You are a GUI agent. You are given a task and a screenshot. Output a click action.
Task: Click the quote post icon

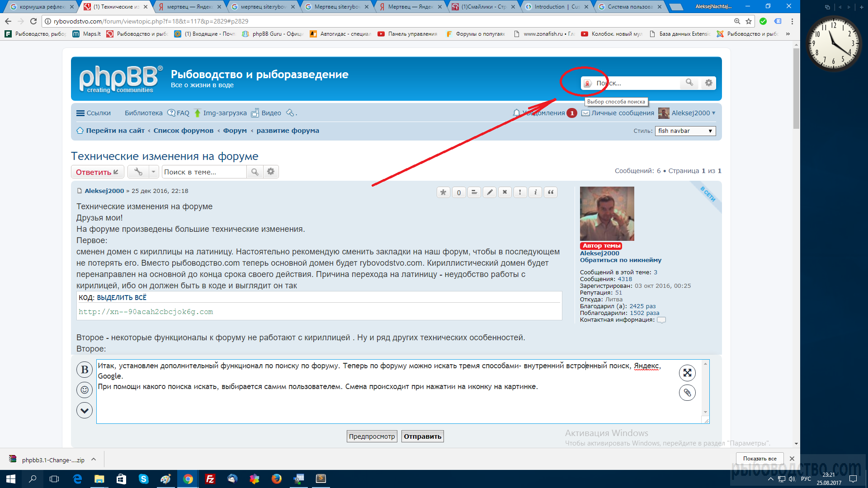coord(551,192)
